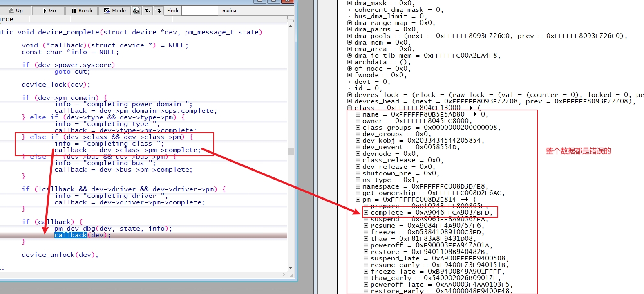Expand the devres_lock member
This screenshot has width=644, height=294.
349,95
